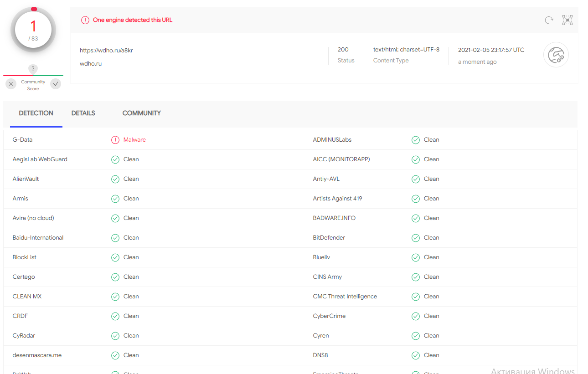This screenshot has width=588, height=374.
Task: Click the ADMINUSLabs engine name
Action: 332,140
